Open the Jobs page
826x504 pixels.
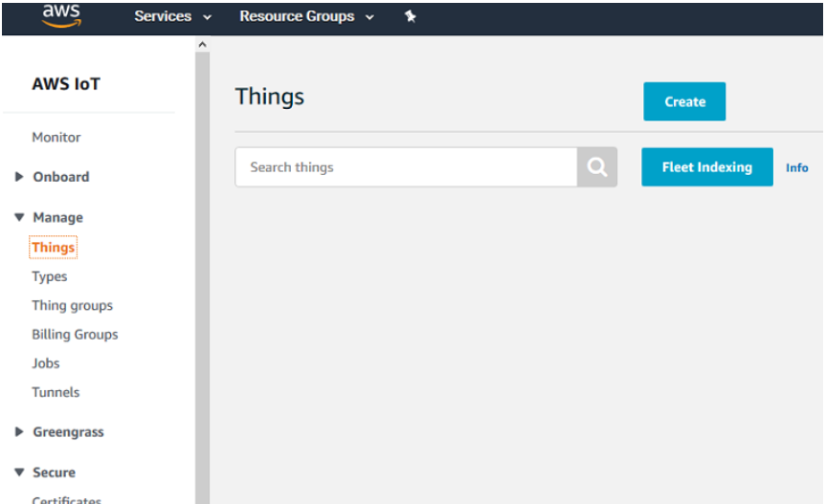(46, 363)
